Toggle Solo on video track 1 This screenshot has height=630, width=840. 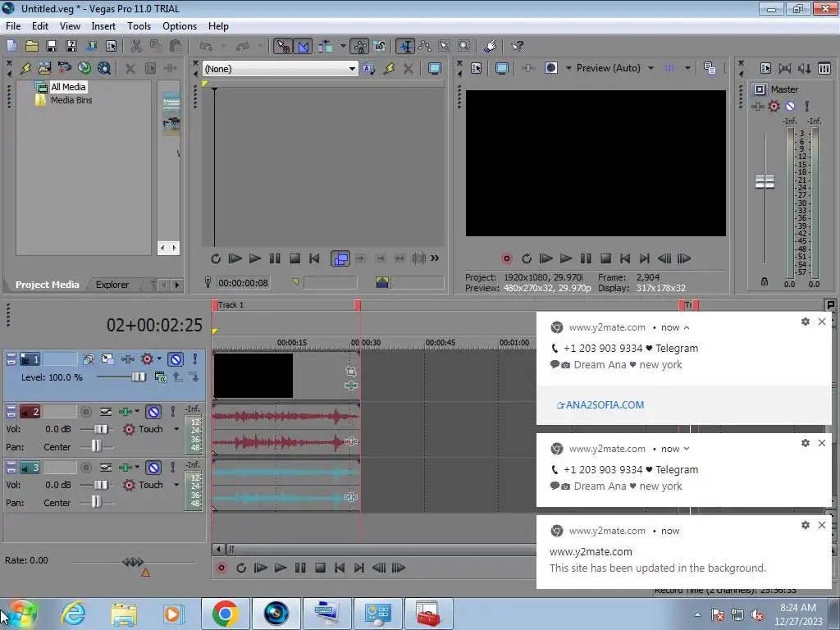pos(195,359)
